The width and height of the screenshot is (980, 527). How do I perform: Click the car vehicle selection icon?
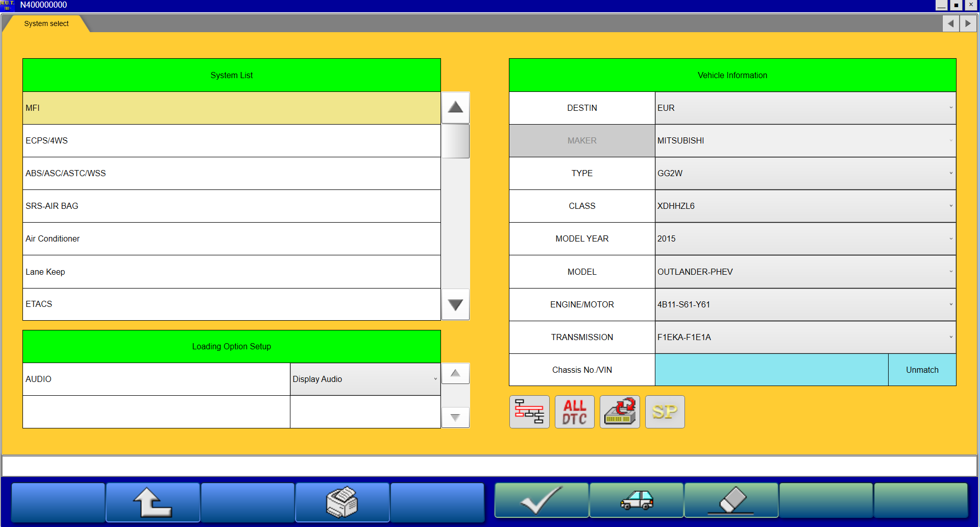[636, 500]
